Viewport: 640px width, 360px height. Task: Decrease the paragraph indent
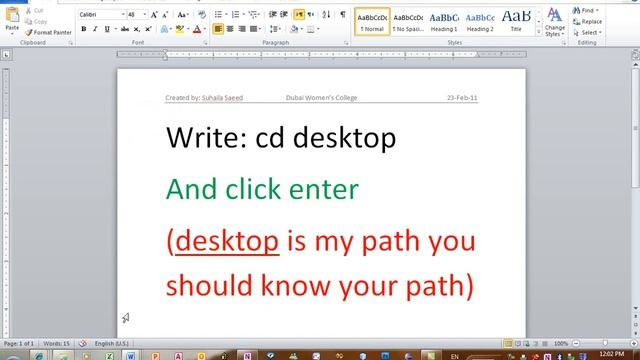[273, 15]
